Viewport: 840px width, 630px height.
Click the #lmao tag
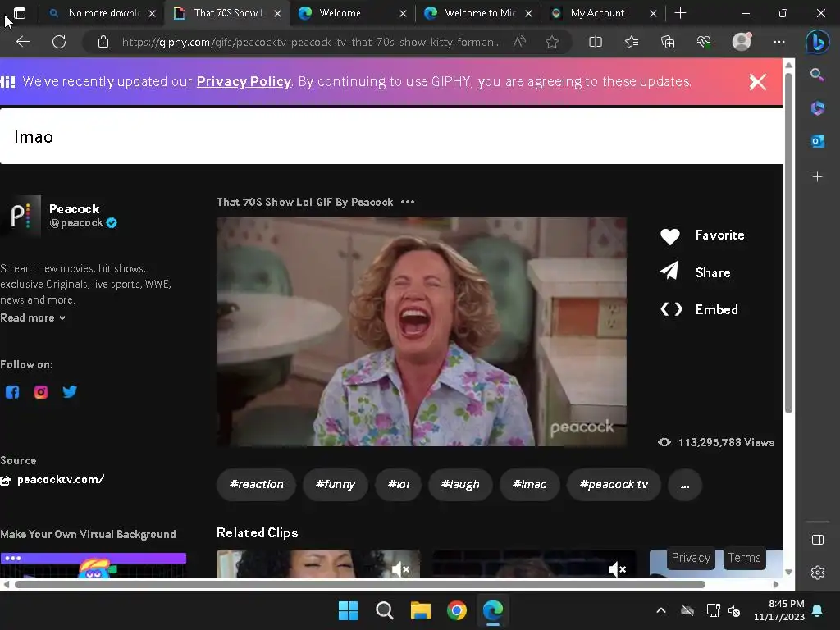click(x=529, y=485)
